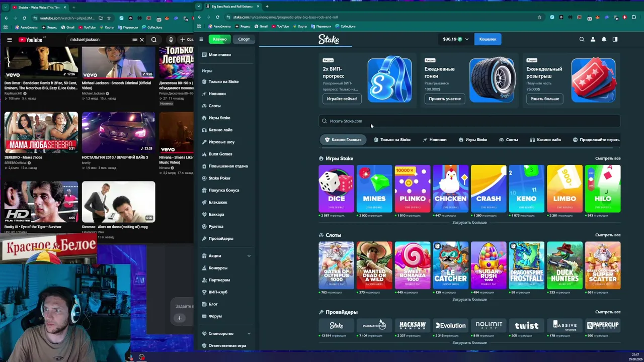Open Stake notifications bell
Screen dimensions: 644x362
point(604,39)
